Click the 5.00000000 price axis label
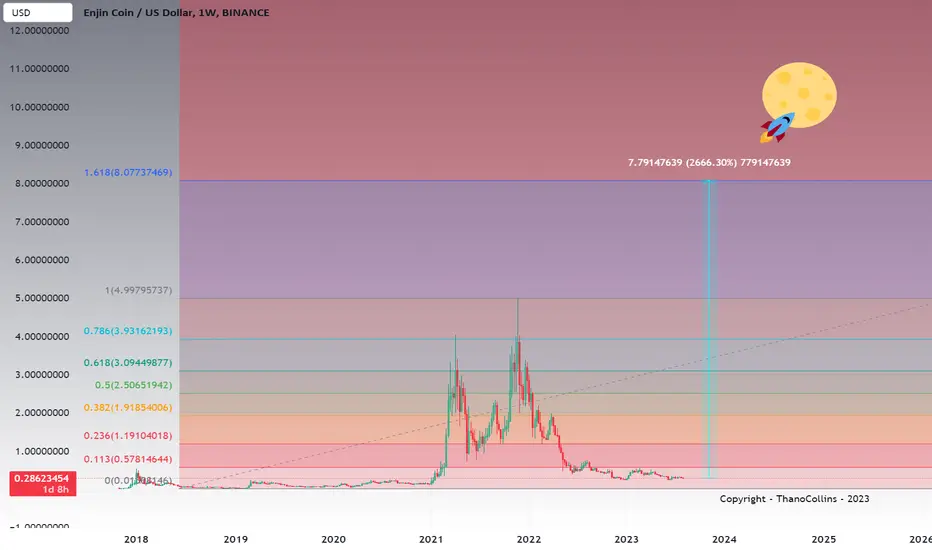The image size is (932, 550). pyautogui.click(x=42, y=298)
